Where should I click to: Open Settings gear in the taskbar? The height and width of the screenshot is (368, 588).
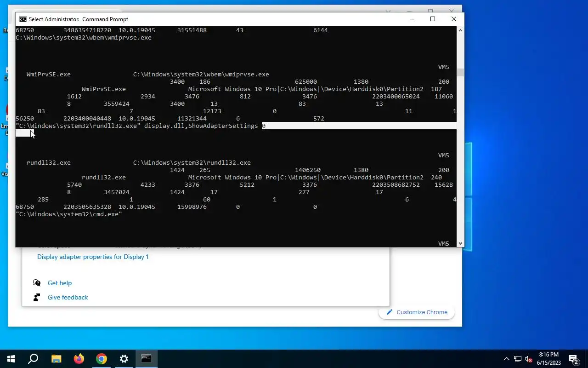pos(124,359)
